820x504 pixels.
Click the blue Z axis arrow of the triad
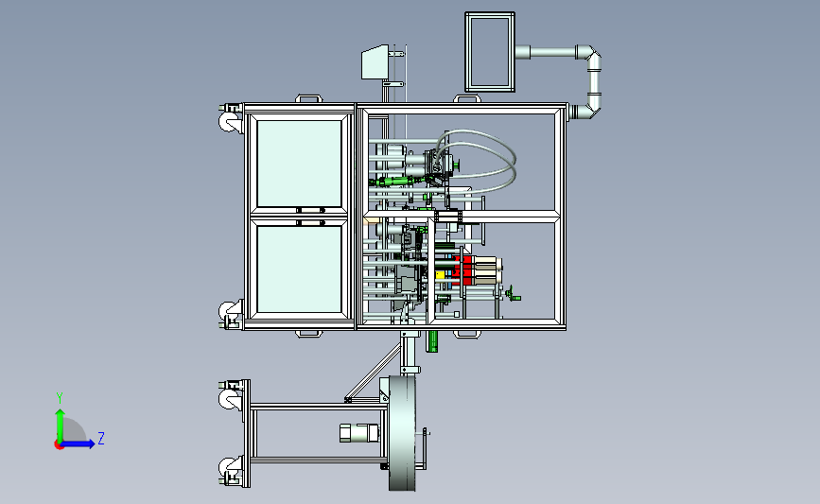(79, 444)
